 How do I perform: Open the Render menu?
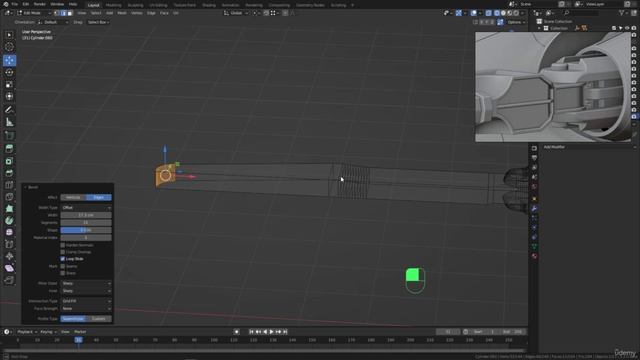click(x=40, y=4)
